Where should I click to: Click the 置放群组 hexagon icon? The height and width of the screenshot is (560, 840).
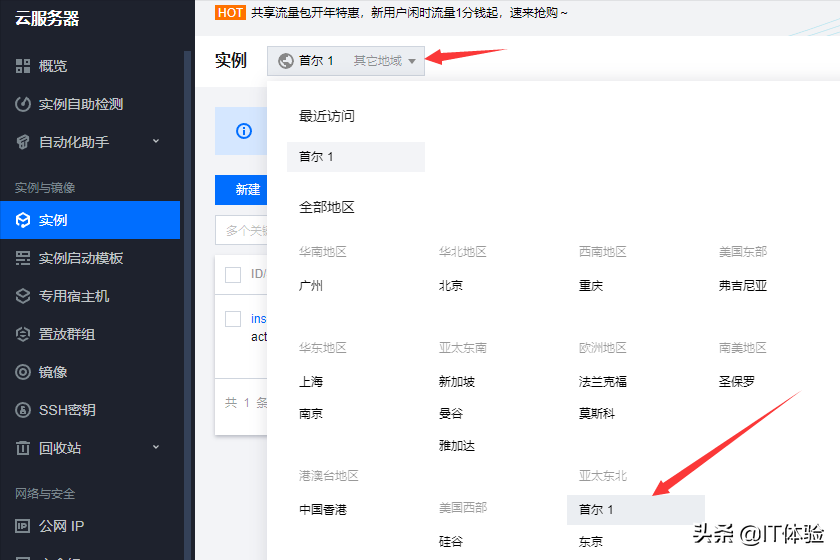pyautogui.click(x=23, y=334)
